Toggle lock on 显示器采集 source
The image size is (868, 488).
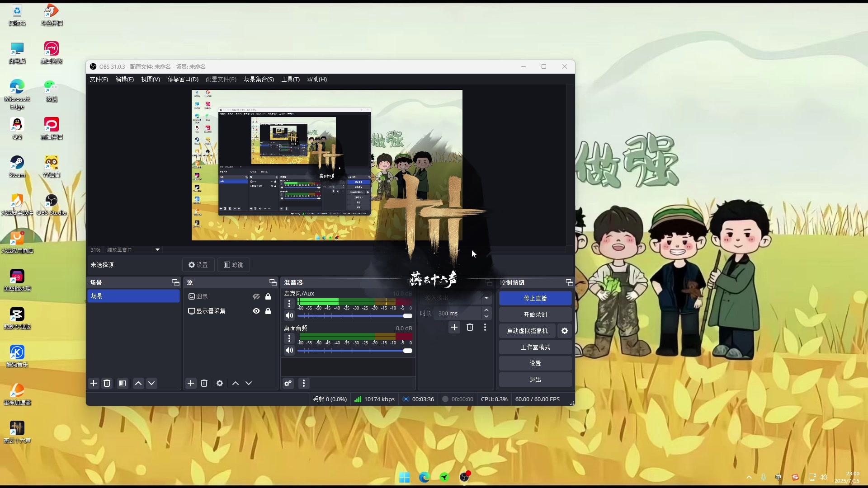click(268, 311)
